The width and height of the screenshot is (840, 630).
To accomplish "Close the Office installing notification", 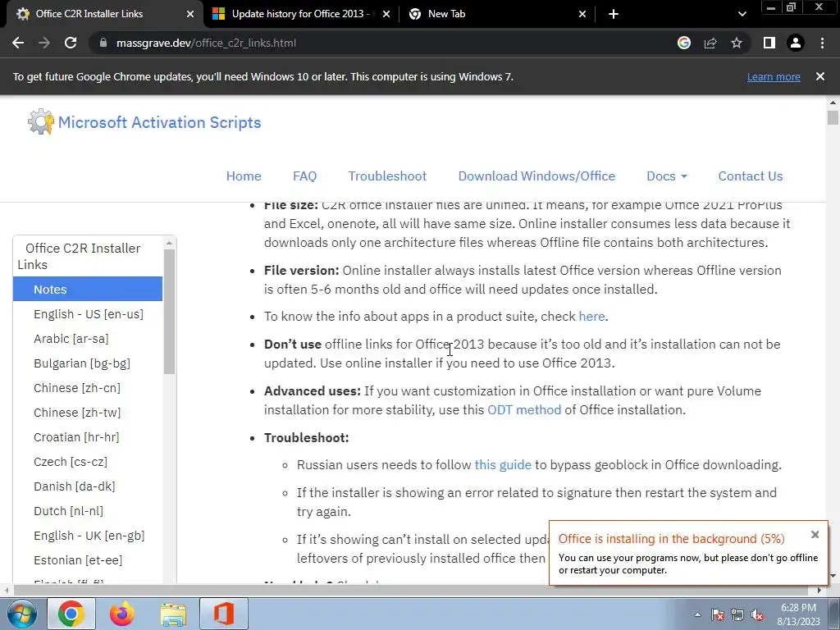I will pos(815,534).
